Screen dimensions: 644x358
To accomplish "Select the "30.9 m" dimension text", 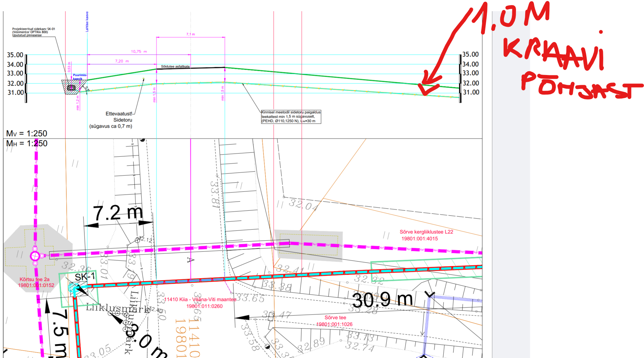I will pos(382,300).
